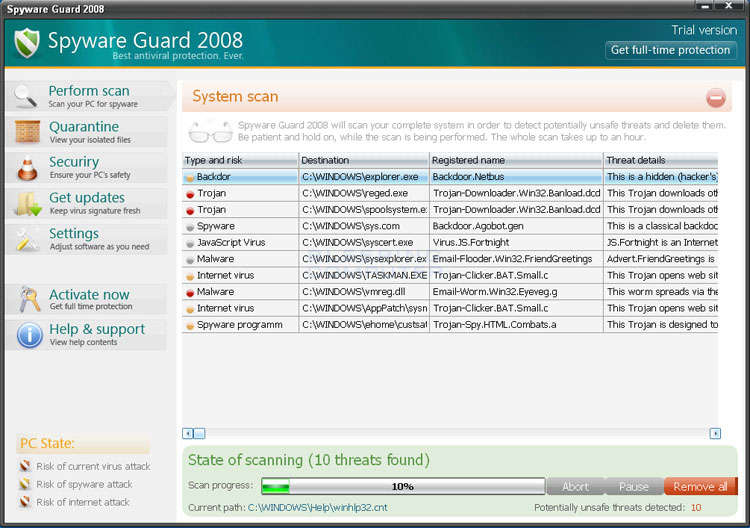750x528 pixels.
Task: Click the PC State: label
Action: [x=47, y=443]
